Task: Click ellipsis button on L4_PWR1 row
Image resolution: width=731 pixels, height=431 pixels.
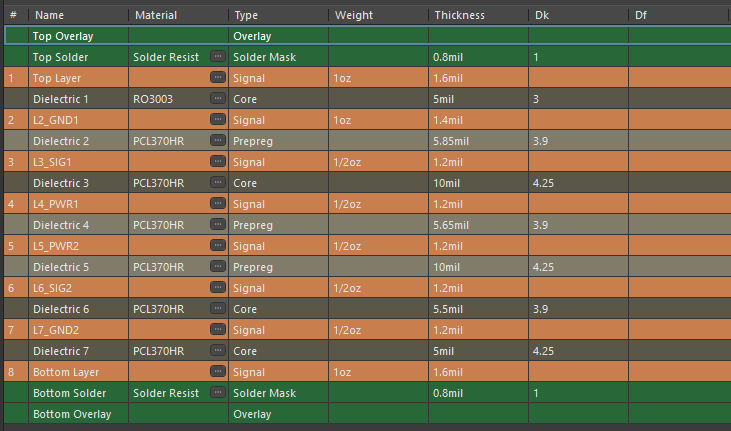Action: [217, 204]
